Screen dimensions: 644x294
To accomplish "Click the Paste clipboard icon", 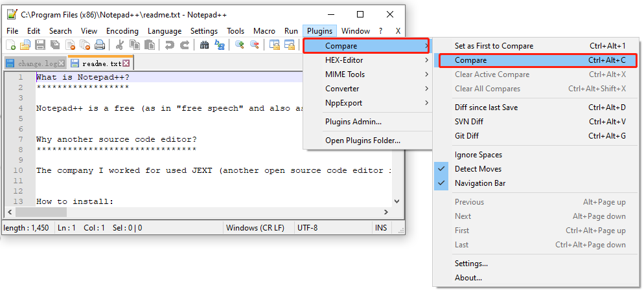I will click(150, 45).
